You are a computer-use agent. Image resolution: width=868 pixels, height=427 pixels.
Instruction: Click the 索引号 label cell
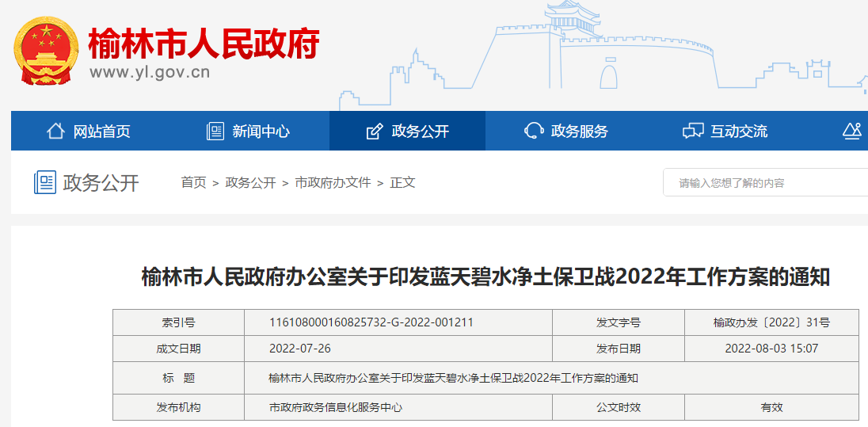[x=178, y=322]
